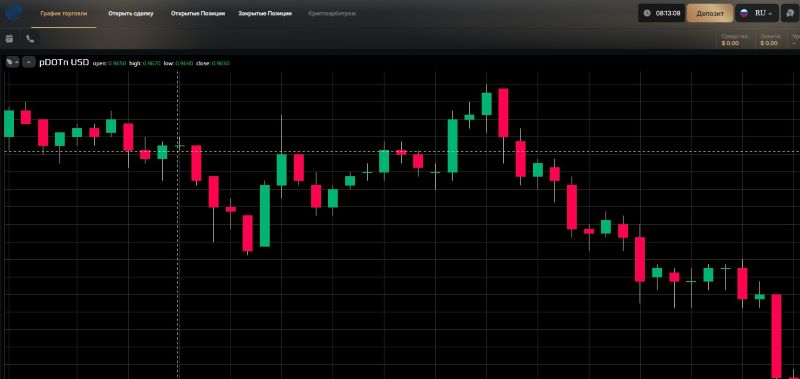Screen dimensions: 800x379
Task: Click the blue globe logo
Action: (x=14, y=12)
